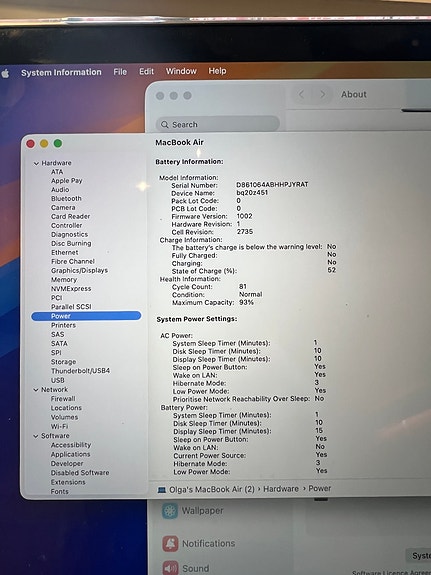Select SPI in the sidebar
This screenshot has width=431, height=575.
click(x=56, y=352)
